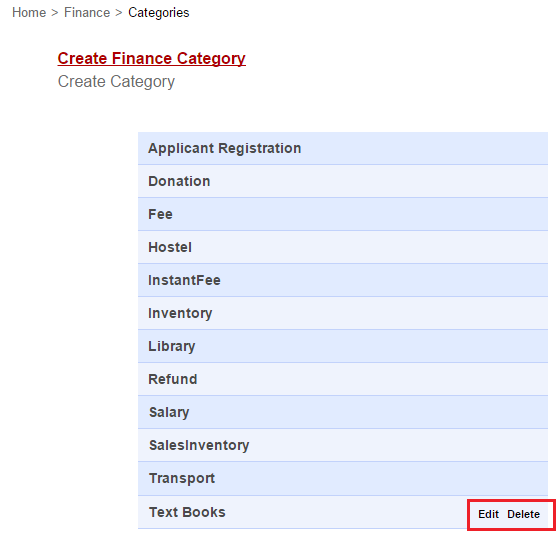Viewport: 560px width, 535px height.
Task: Go to Finance breadcrumb
Action: 87,12
